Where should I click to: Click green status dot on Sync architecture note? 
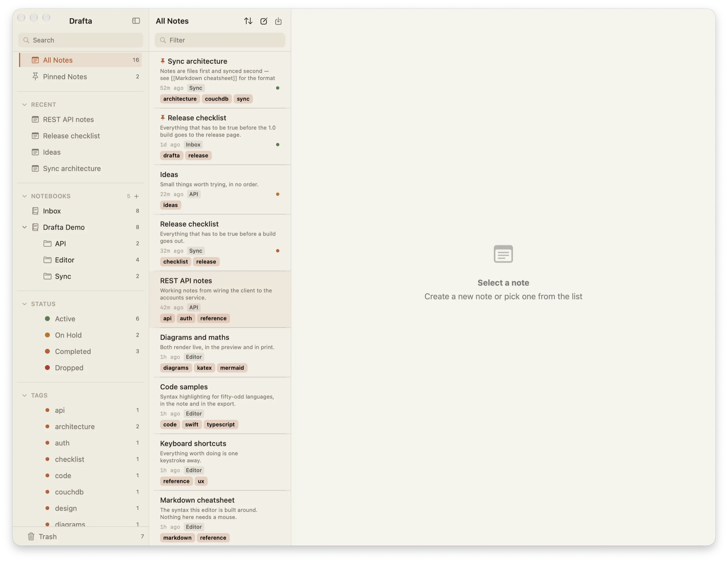[x=278, y=88]
